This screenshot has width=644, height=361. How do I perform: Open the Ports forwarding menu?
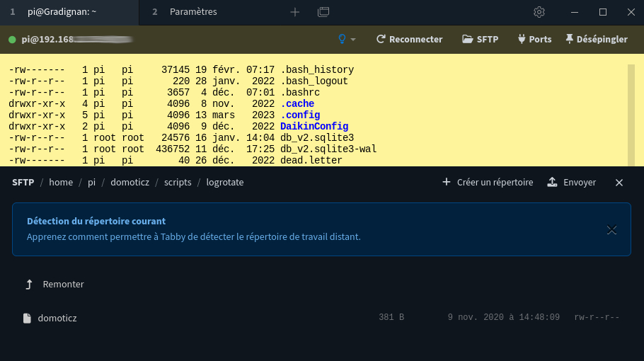[x=534, y=40]
